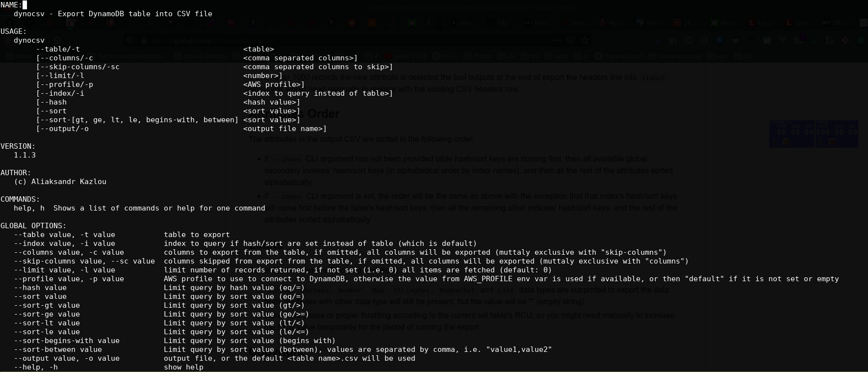Click the '--index value, -i value' global option
868x372 pixels.
point(64,243)
